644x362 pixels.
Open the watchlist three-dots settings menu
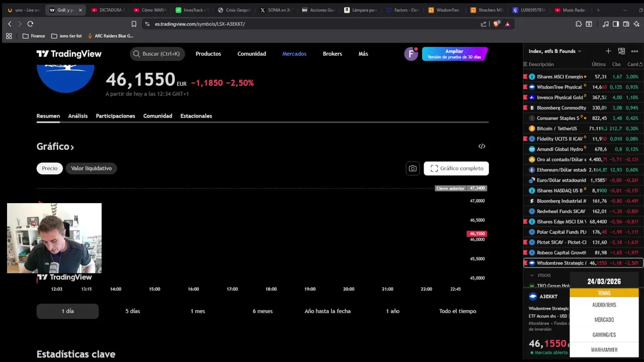634,51
